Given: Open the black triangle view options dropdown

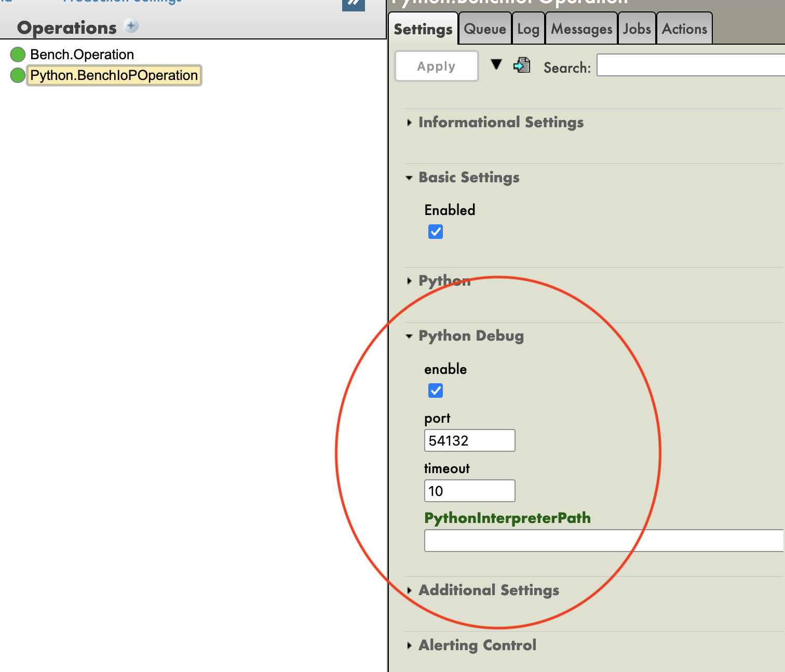Looking at the screenshot, I should (x=496, y=64).
